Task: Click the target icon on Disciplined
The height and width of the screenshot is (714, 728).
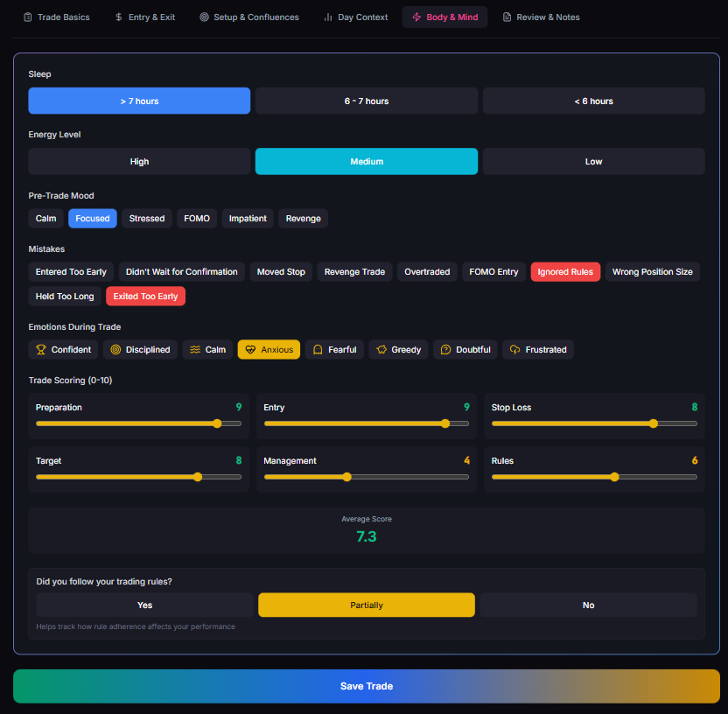Action: [x=115, y=350]
